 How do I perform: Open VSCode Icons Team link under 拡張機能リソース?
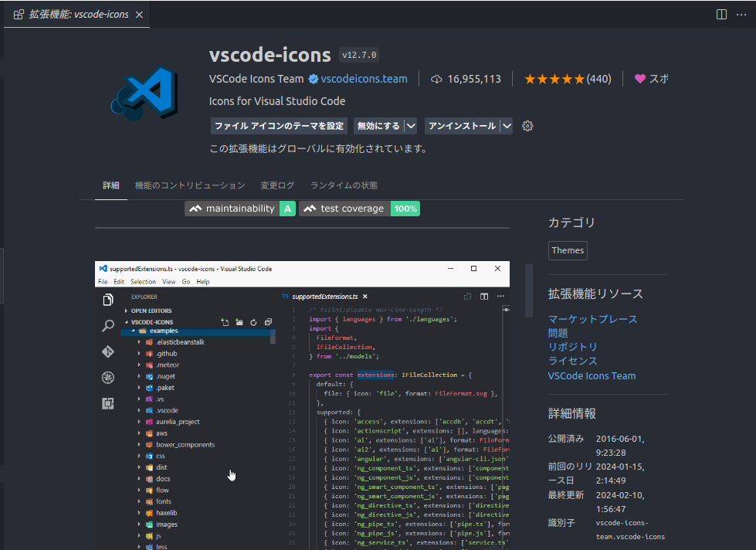(x=592, y=376)
